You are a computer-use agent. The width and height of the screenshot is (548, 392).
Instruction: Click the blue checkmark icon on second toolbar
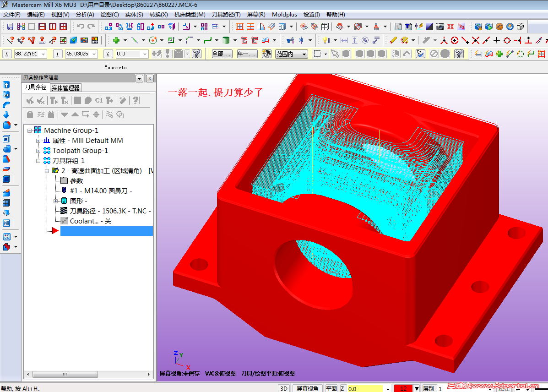coord(73,40)
